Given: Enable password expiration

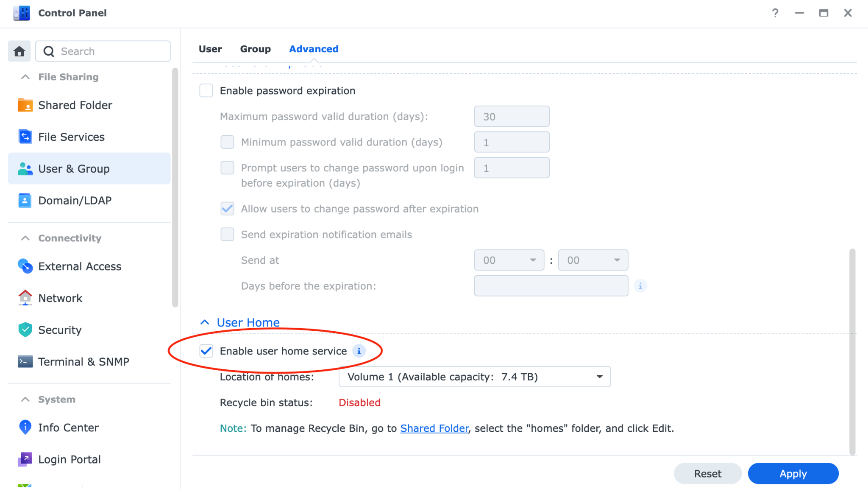Looking at the screenshot, I should click(206, 90).
